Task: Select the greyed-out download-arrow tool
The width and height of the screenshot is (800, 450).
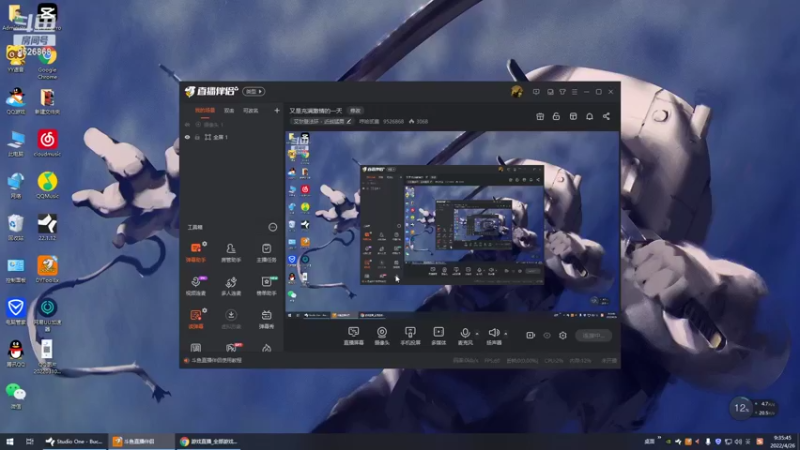Action: 231,319
